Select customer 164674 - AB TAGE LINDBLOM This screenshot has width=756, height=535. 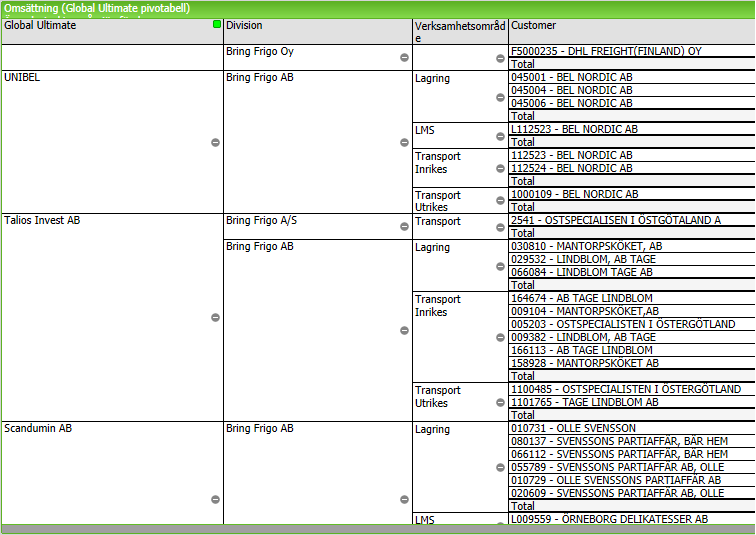(632, 298)
